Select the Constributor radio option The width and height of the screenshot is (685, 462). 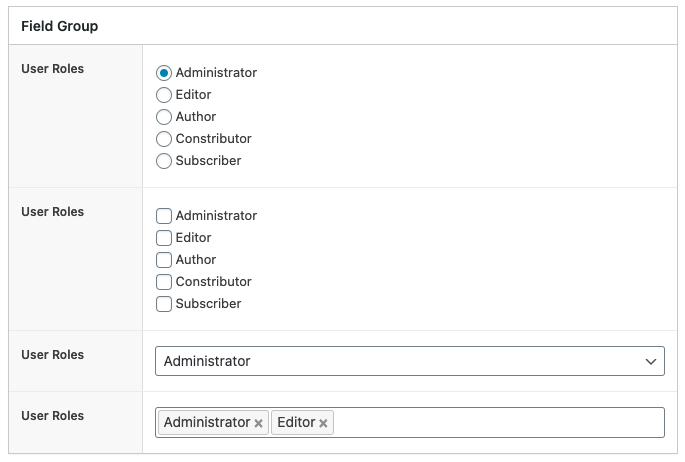click(164, 139)
